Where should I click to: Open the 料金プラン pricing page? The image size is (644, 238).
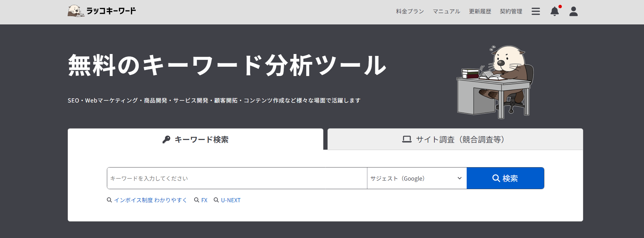(410, 11)
